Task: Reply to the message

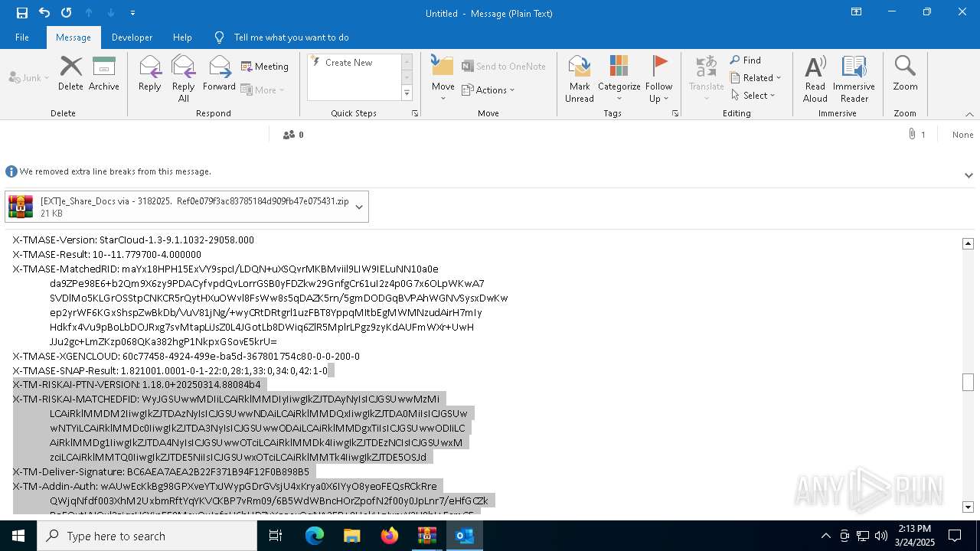Action: pyautogui.click(x=150, y=73)
